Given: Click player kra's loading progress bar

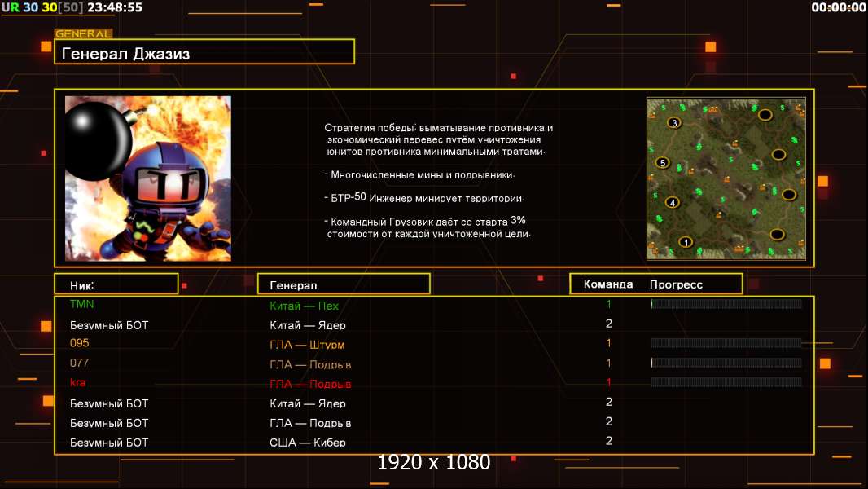Looking at the screenshot, I should [726, 382].
